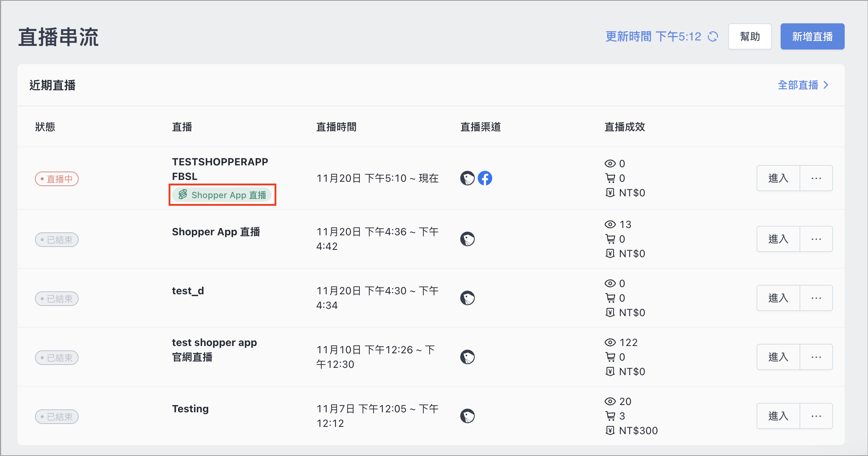Click the test_d stream title
The image size is (868, 456).
pyautogui.click(x=188, y=291)
